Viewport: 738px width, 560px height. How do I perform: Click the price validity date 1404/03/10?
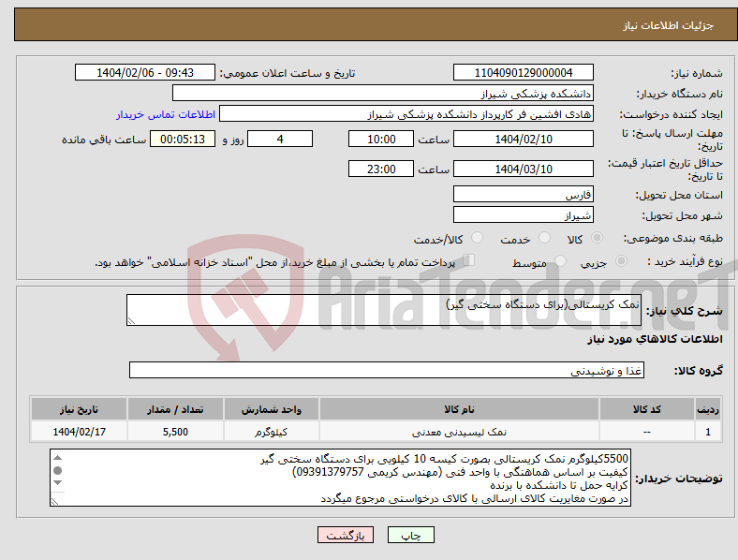pos(524,169)
